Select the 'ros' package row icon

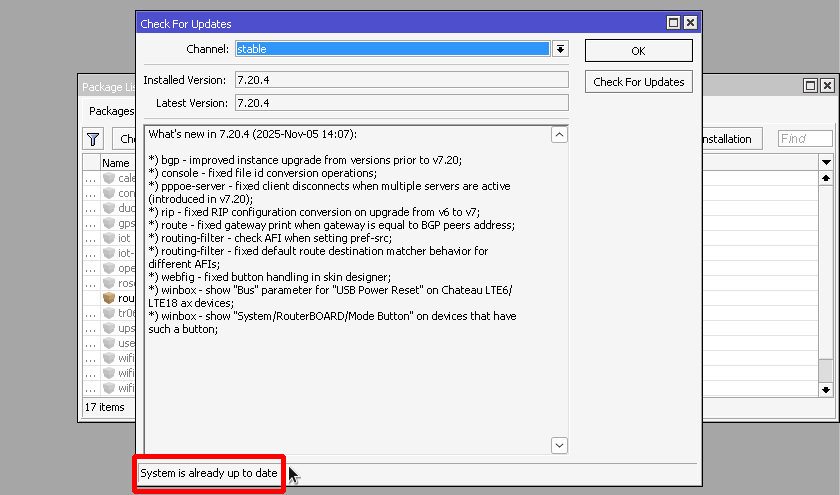109,283
